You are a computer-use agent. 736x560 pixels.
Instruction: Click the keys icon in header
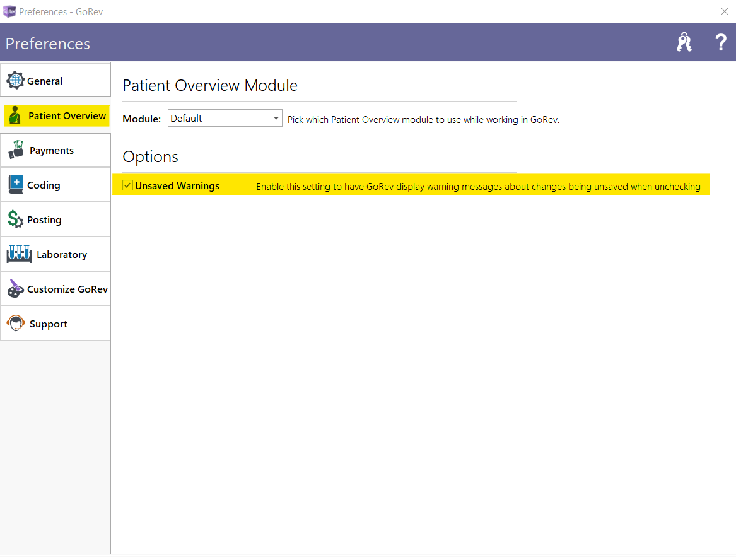pos(684,42)
